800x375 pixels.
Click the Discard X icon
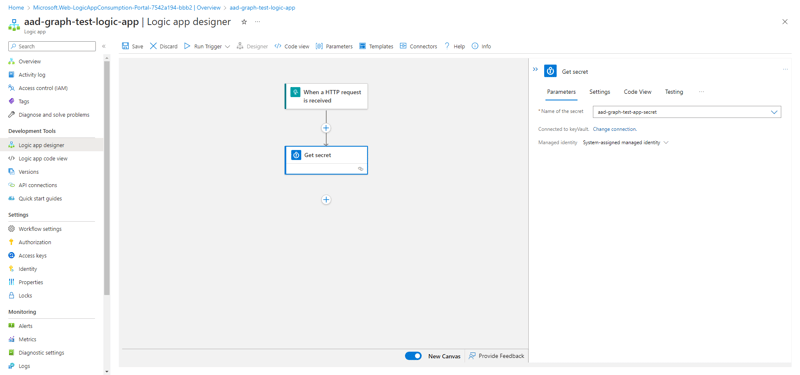[153, 46]
